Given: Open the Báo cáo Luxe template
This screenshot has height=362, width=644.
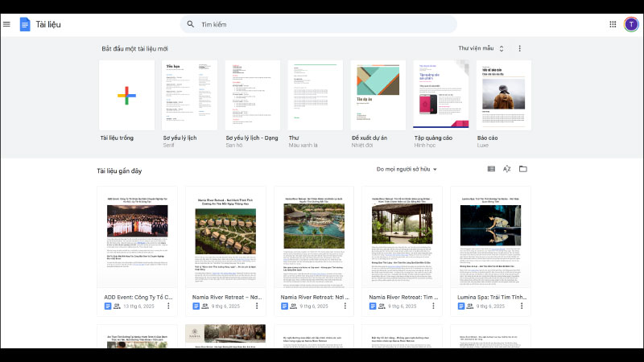Looking at the screenshot, I should (503, 95).
